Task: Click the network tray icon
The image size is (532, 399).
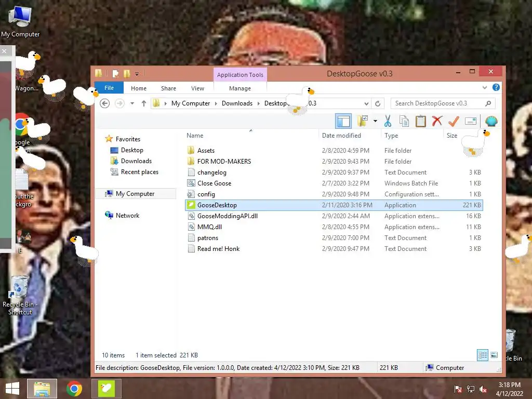Action: [x=470, y=389]
